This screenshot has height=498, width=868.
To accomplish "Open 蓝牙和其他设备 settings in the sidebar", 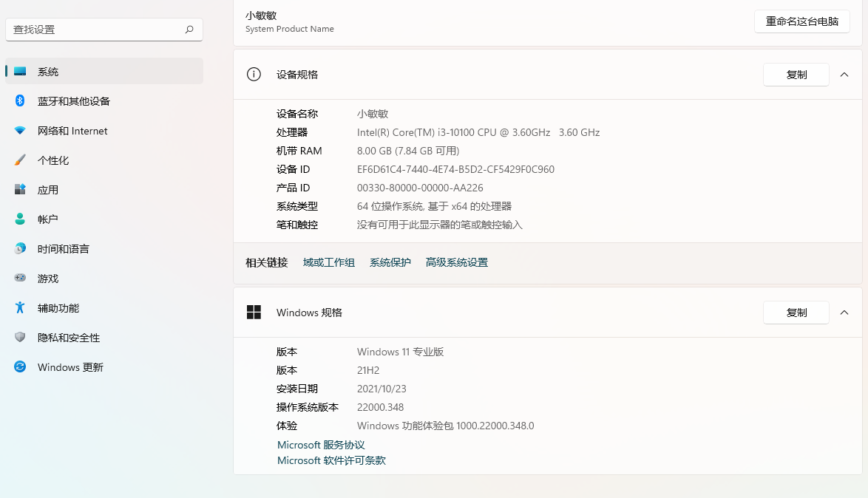I will [74, 101].
